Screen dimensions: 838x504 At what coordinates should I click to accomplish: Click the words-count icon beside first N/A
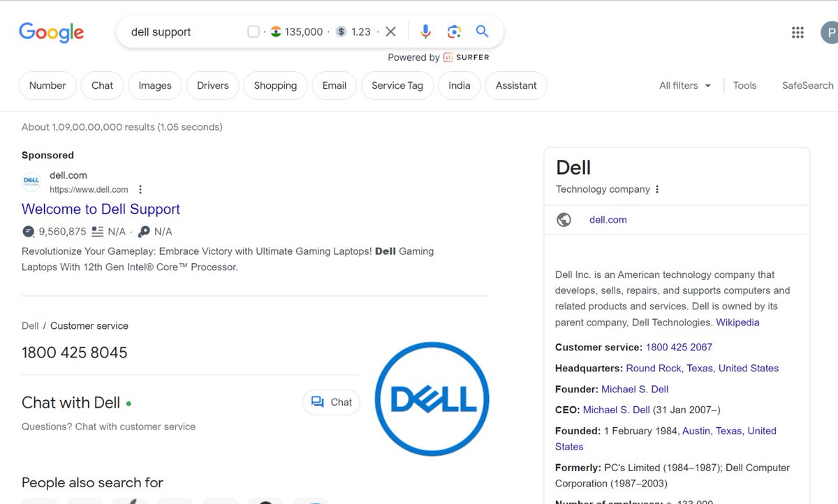[98, 232]
